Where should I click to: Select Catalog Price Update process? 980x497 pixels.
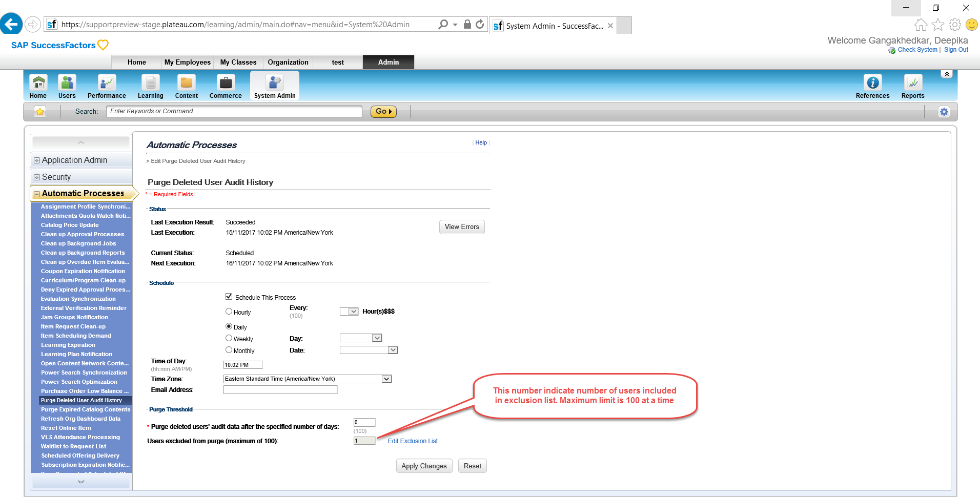[70, 225]
